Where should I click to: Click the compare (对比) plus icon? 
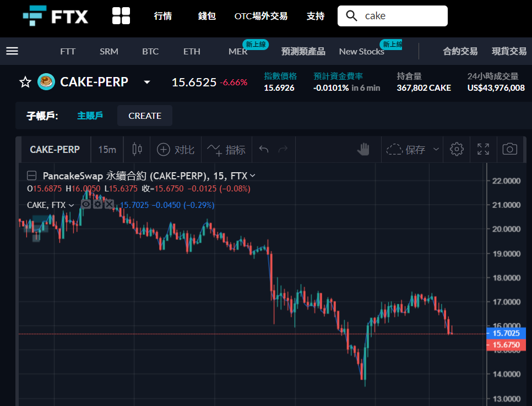point(163,150)
